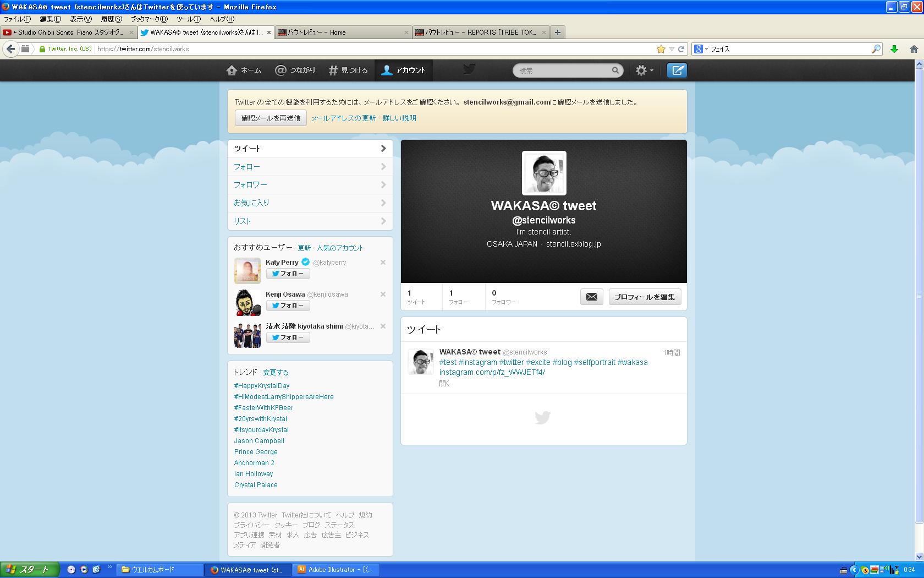Viewport: 924px width, 578px height.
Task: Open Katy Perry's avatar thumbnail
Action: click(x=248, y=271)
